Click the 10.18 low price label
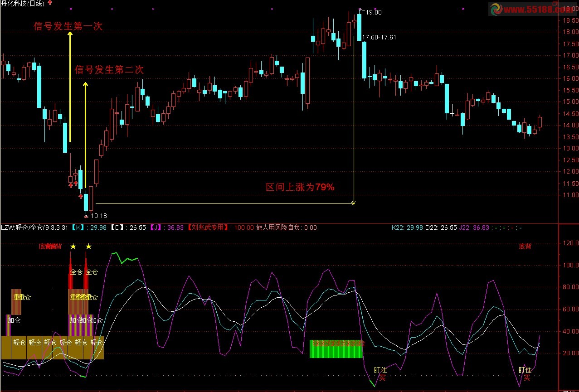This screenshot has width=579, height=392. (x=99, y=216)
